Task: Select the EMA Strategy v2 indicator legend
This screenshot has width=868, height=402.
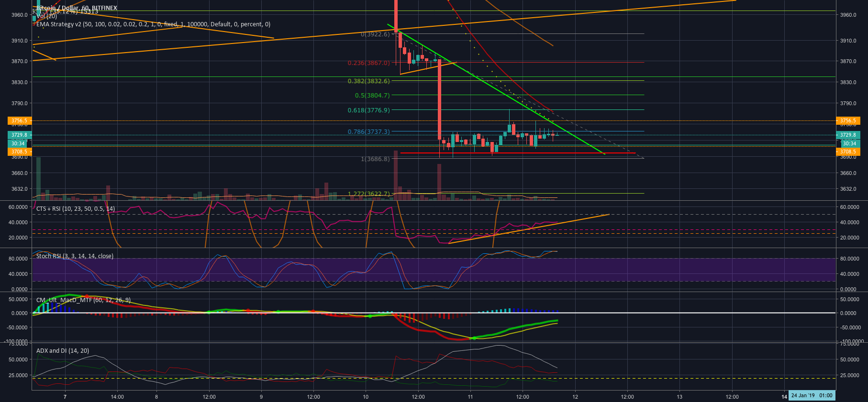Action: pos(153,24)
